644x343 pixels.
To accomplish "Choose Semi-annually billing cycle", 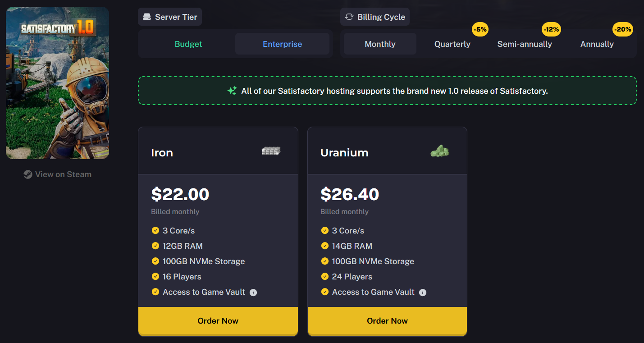I will (x=525, y=44).
